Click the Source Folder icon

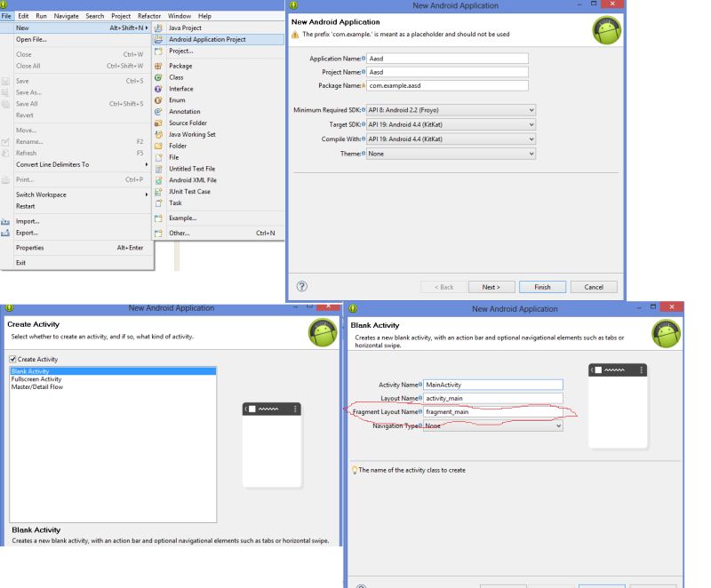[158, 123]
